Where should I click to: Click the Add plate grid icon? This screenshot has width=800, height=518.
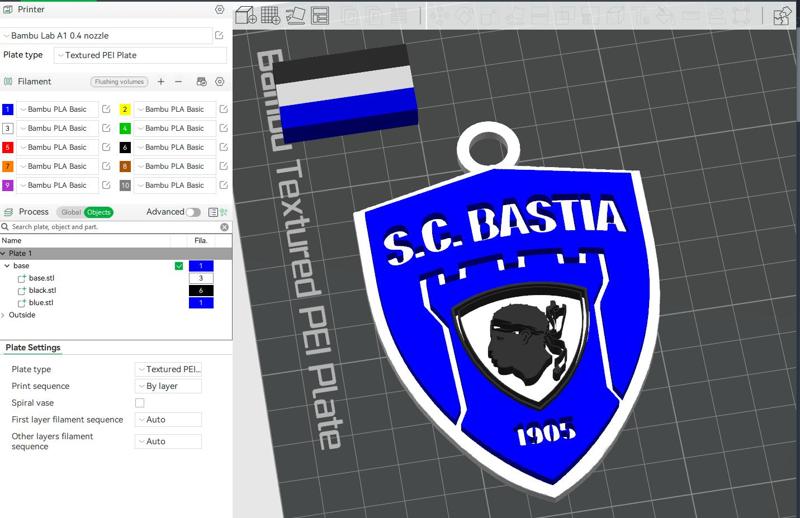click(x=270, y=15)
